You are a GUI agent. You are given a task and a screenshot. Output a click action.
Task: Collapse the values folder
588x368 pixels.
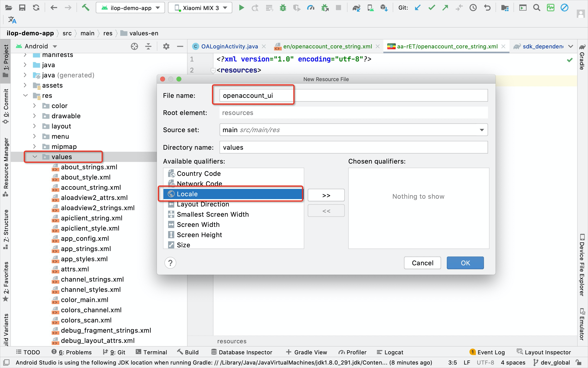coord(35,157)
